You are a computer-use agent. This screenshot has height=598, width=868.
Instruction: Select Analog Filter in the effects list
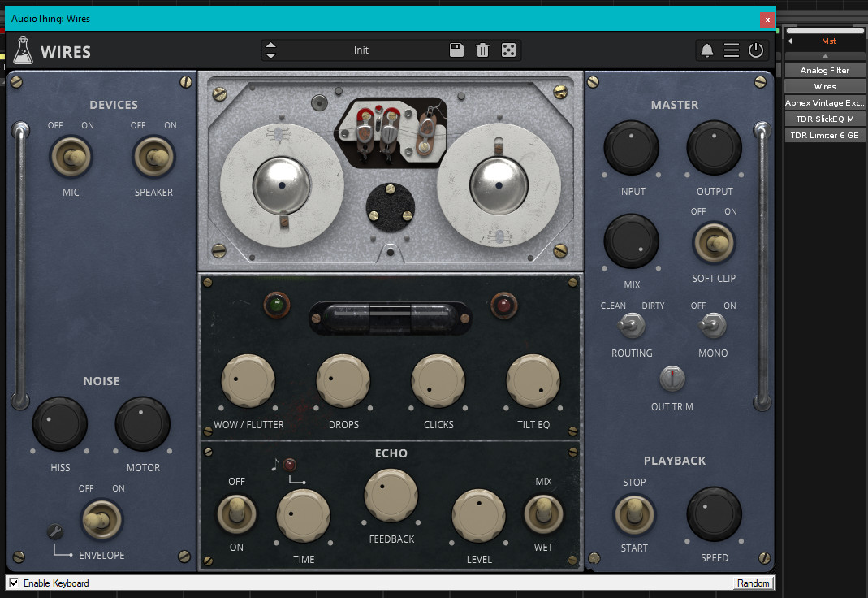tap(825, 71)
